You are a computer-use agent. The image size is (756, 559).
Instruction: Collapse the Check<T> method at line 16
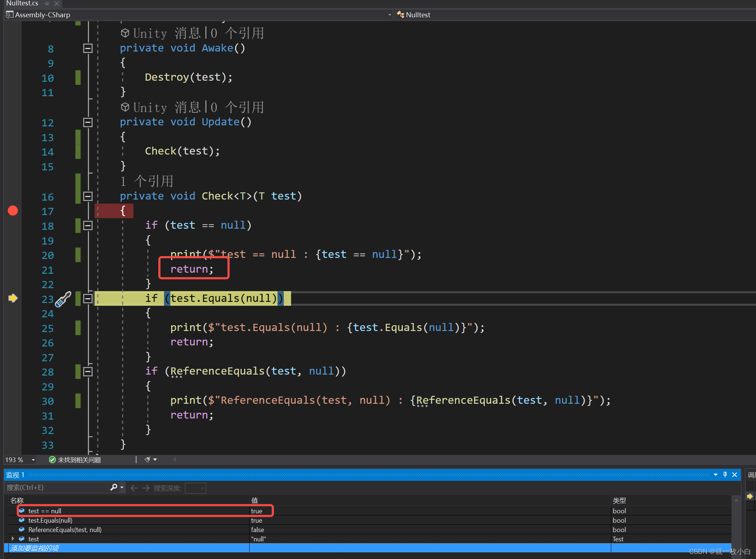88,196
